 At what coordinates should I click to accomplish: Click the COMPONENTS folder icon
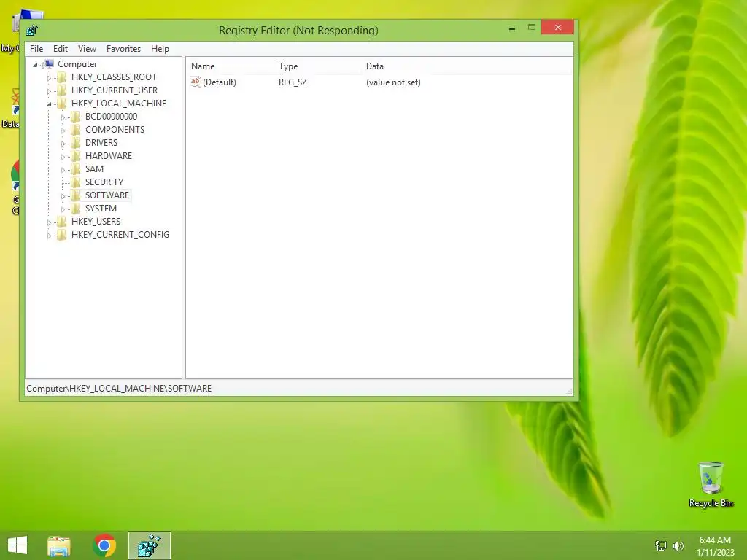(76, 130)
